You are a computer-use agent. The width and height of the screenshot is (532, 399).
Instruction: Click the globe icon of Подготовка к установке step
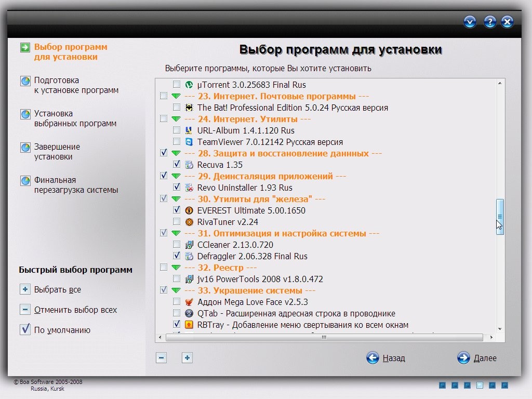coord(25,81)
